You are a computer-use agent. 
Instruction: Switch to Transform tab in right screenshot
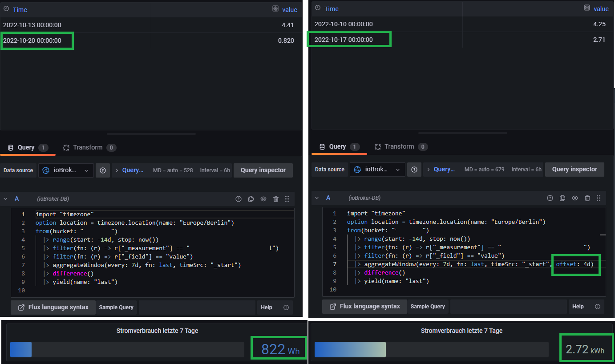401,147
